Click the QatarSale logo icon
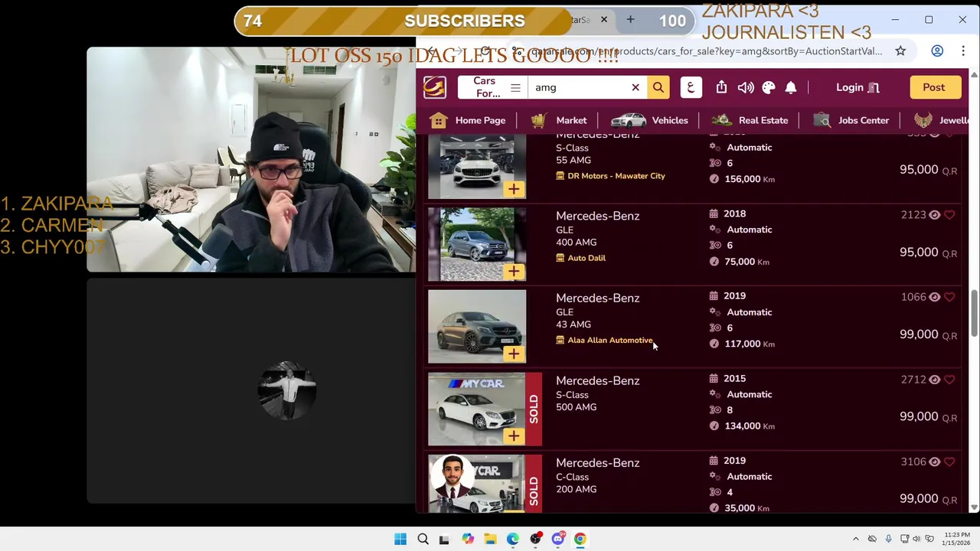 [434, 87]
